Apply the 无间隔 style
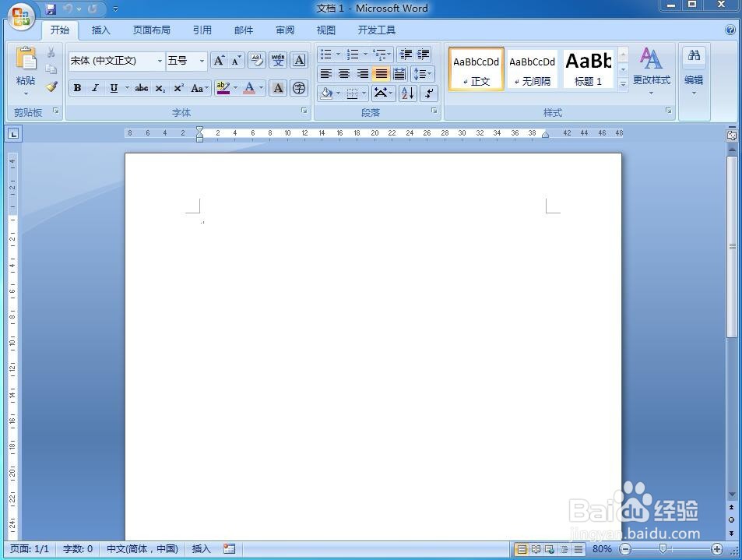Image resolution: width=742 pixels, height=560 pixels. [x=532, y=69]
